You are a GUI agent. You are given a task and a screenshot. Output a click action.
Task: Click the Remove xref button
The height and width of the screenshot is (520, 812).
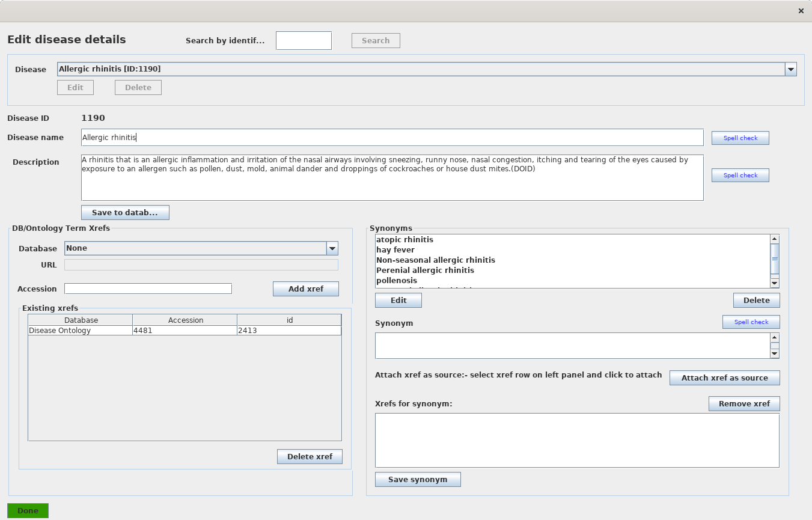[744, 404]
